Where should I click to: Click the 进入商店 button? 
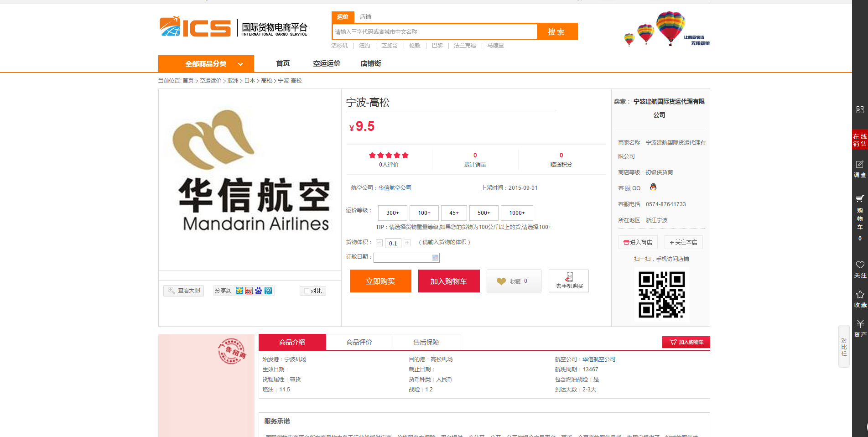click(638, 242)
